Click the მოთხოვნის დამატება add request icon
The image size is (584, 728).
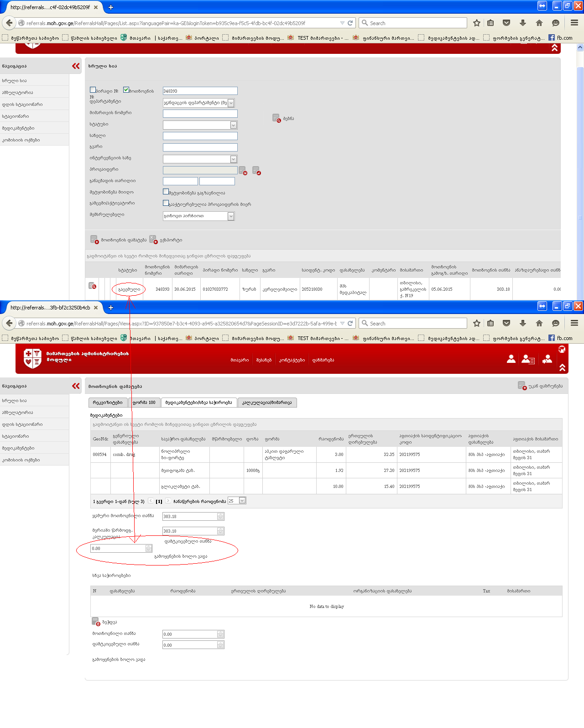(x=94, y=240)
